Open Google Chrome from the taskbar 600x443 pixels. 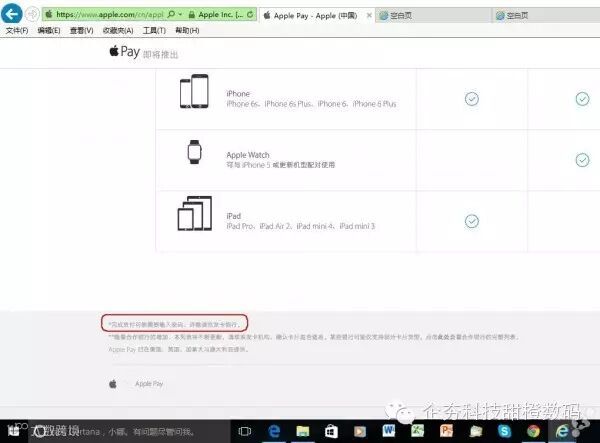click(533, 431)
